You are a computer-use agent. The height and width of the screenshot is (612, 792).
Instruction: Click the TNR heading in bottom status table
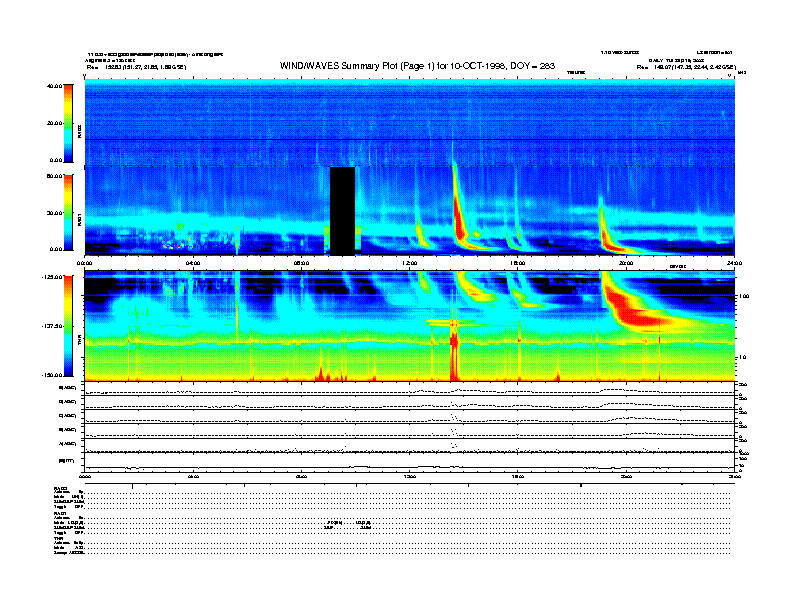[58, 539]
